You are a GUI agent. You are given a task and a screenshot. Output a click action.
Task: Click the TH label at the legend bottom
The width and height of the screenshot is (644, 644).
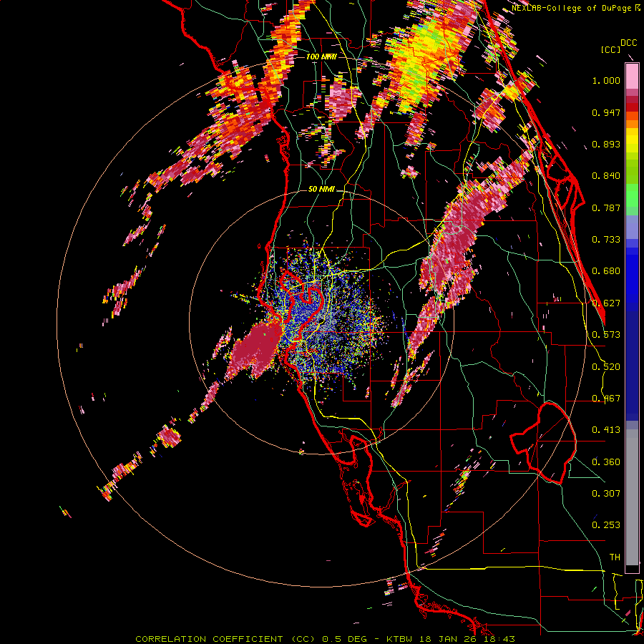(x=615, y=557)
